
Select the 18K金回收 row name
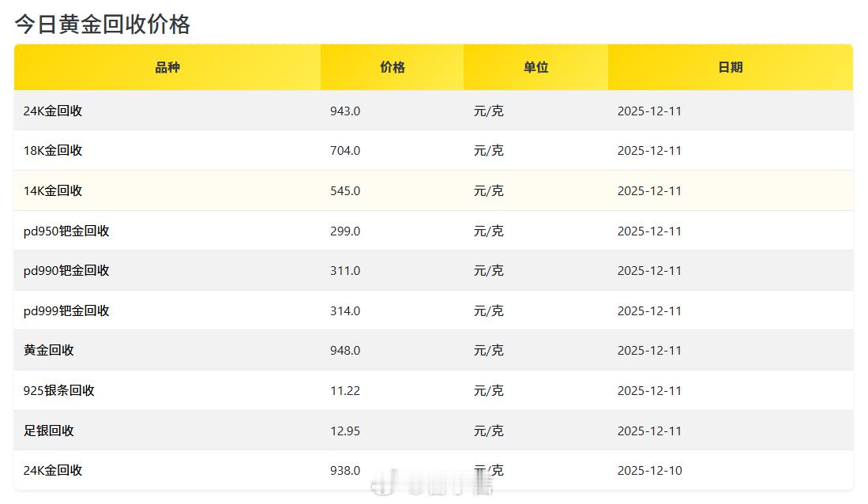tap(53, 151)
